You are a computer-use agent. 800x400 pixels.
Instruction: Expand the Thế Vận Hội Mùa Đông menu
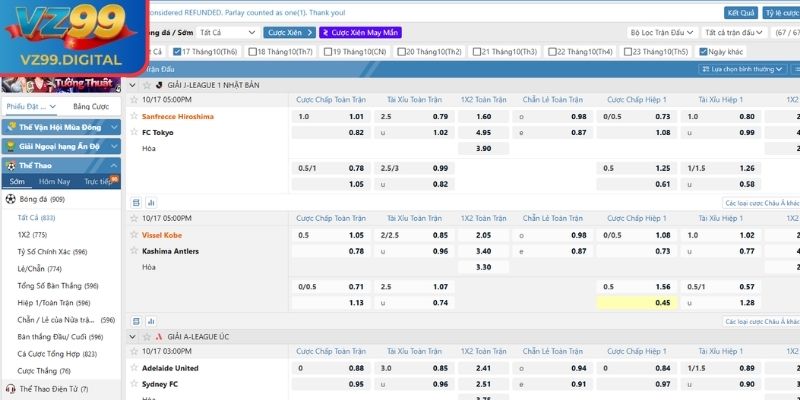tap(61, 127)
